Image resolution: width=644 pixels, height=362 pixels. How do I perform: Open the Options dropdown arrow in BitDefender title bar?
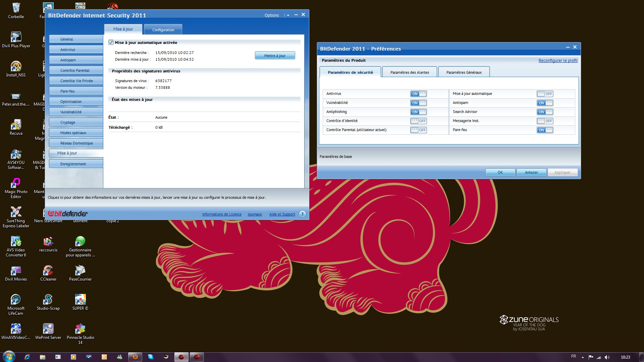288,15
